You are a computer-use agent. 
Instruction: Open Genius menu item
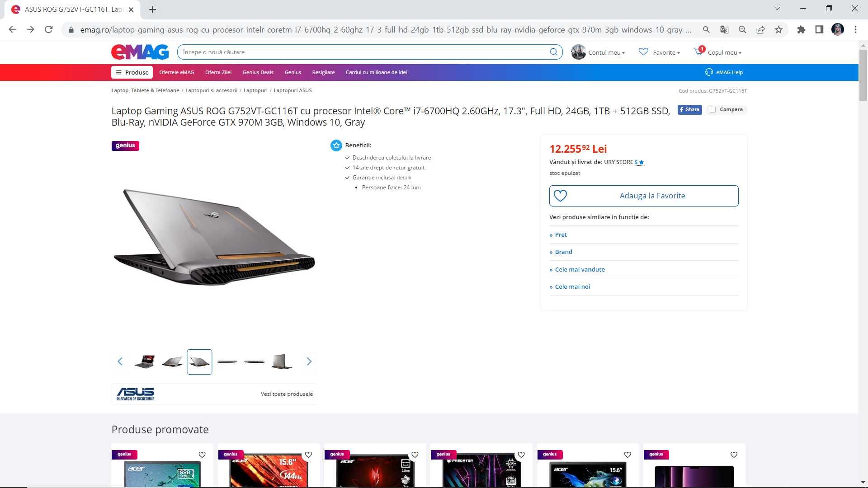tap(292, 72)
